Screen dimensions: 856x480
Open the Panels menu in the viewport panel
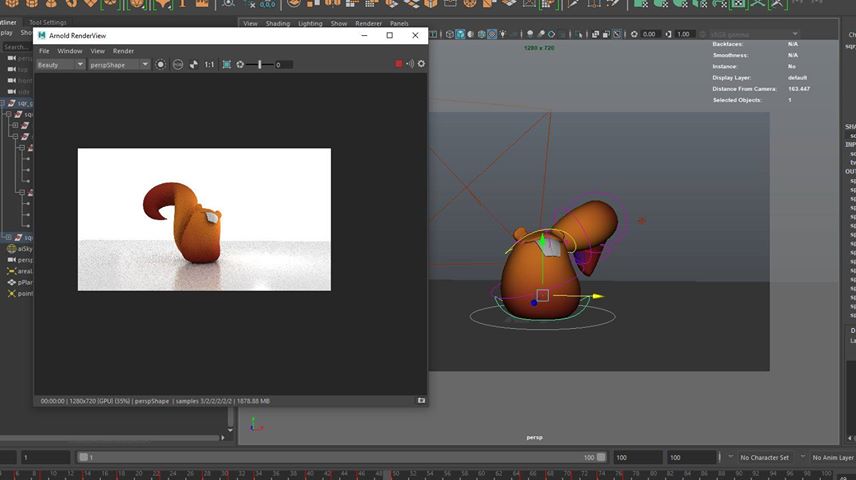click(x=399, y=23)
